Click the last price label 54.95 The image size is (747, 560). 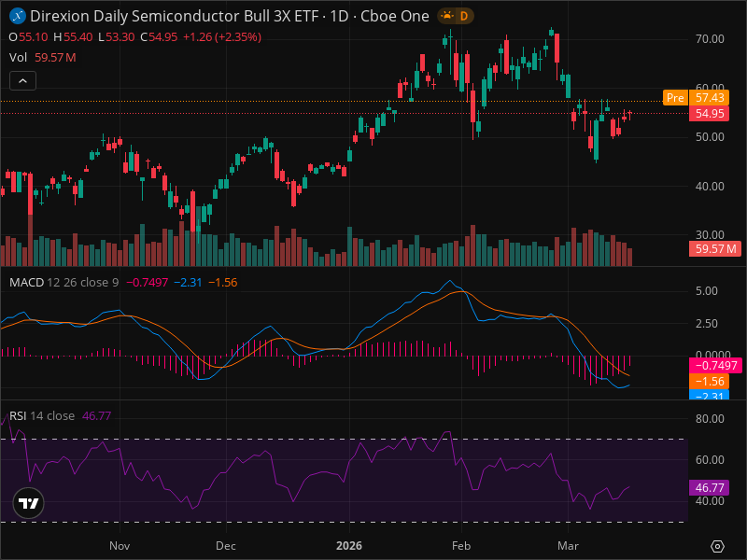click(x=710, y=113)
